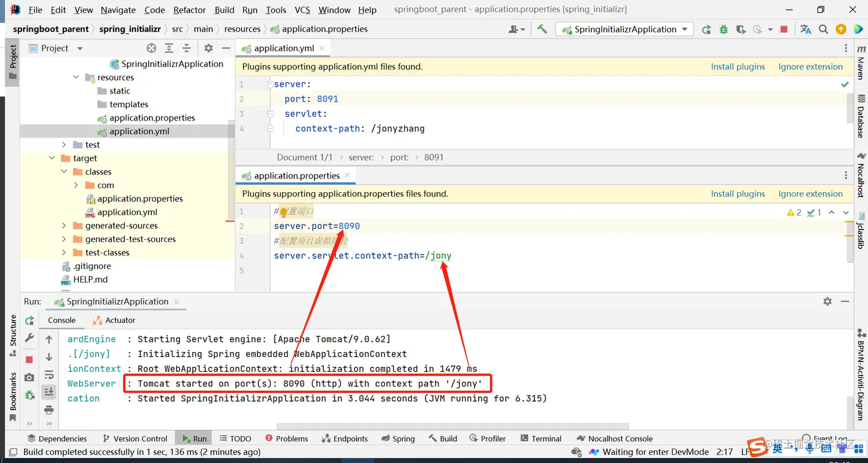Open the Maven side panel
The height and width of the screenshot is (463, 868).
(861, 61)
